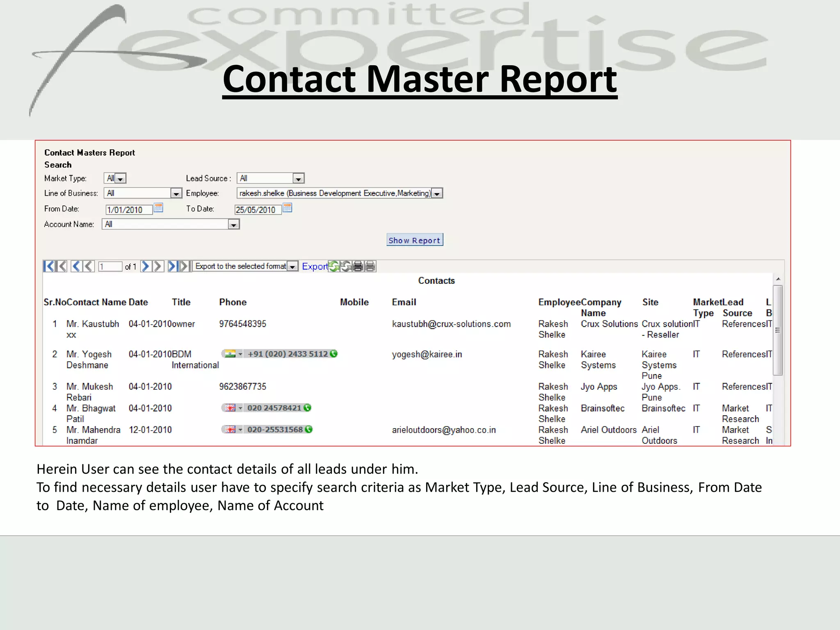
Task: Click call icon next to 020-25531568
Action: tap(309, 429)
